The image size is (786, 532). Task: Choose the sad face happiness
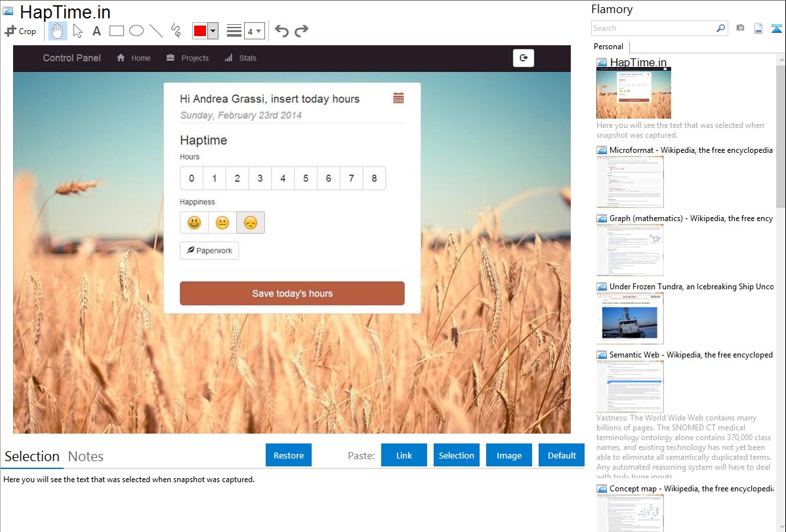[x=250, y=222]
